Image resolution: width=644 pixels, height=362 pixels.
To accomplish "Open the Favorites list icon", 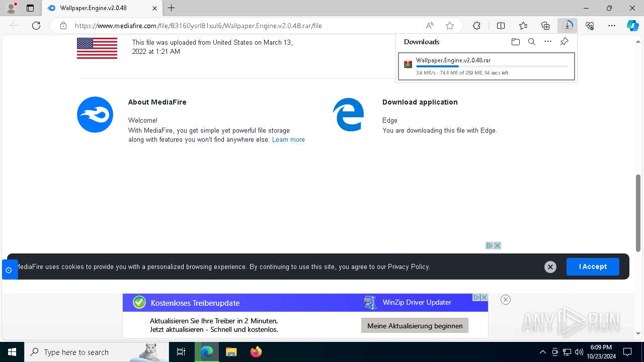I will (x=523, y=26).
